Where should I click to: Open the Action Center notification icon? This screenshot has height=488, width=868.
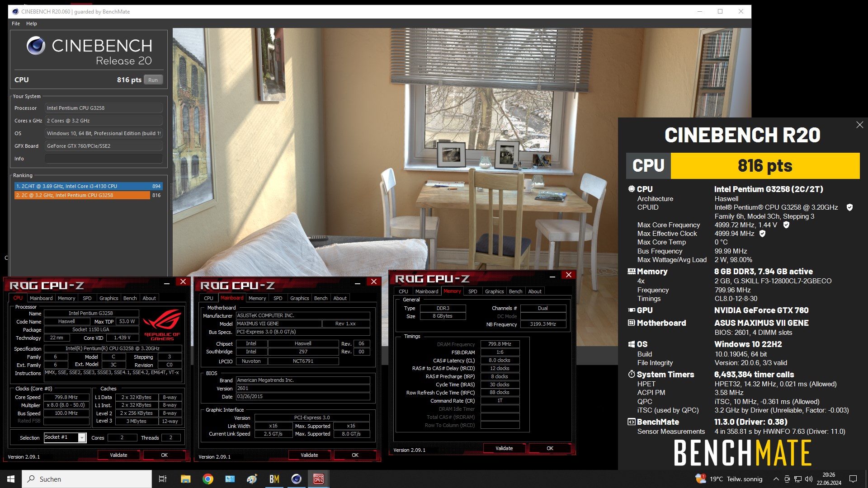853,479
